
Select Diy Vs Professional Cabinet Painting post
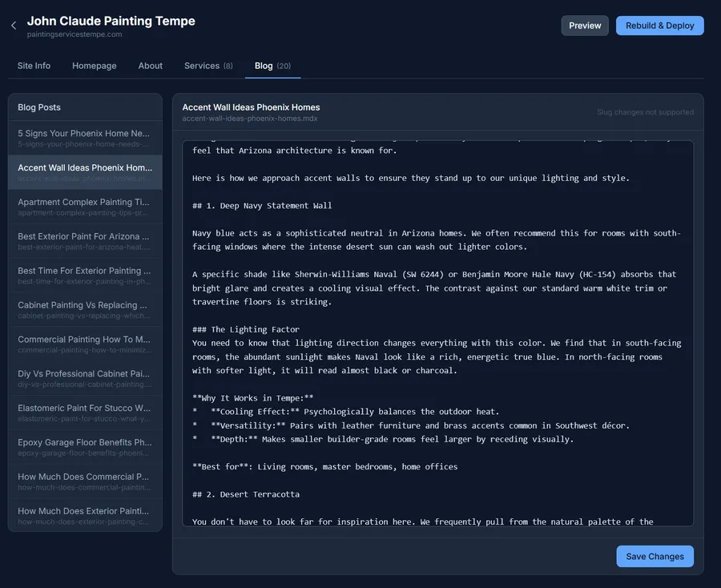pos(85,378)
